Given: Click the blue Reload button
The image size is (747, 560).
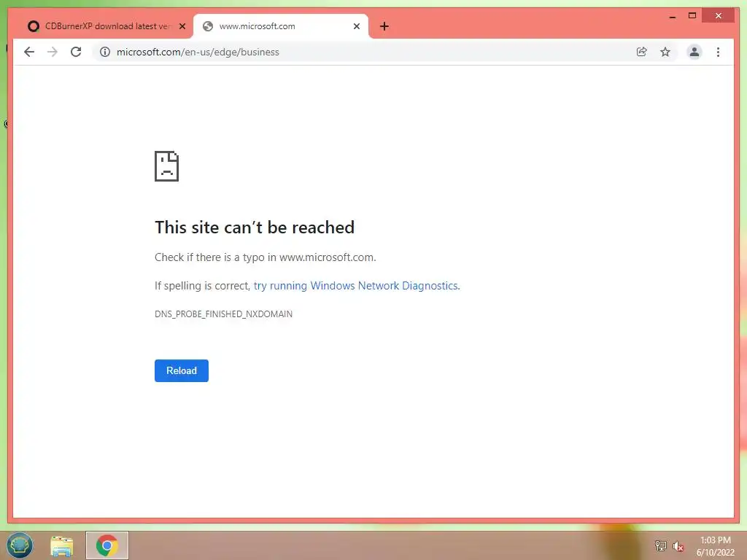Looking at the screenshot, I should 182,370.
